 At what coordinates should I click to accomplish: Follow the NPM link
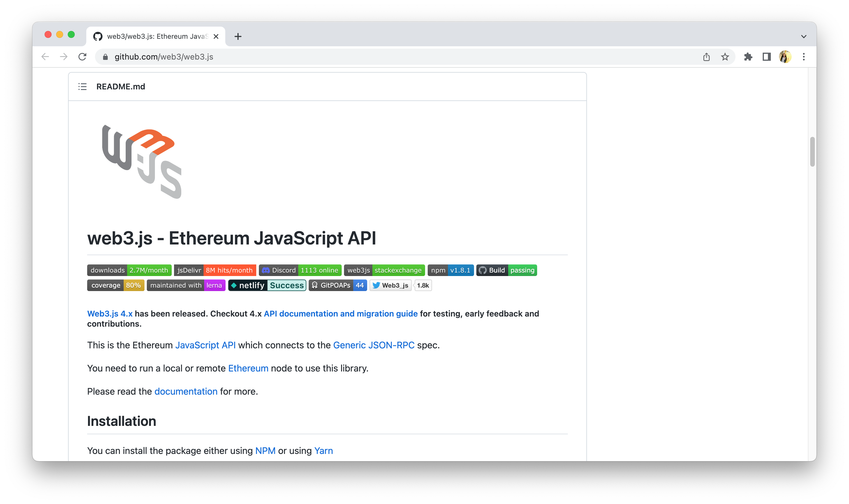[x=265, y=451]
